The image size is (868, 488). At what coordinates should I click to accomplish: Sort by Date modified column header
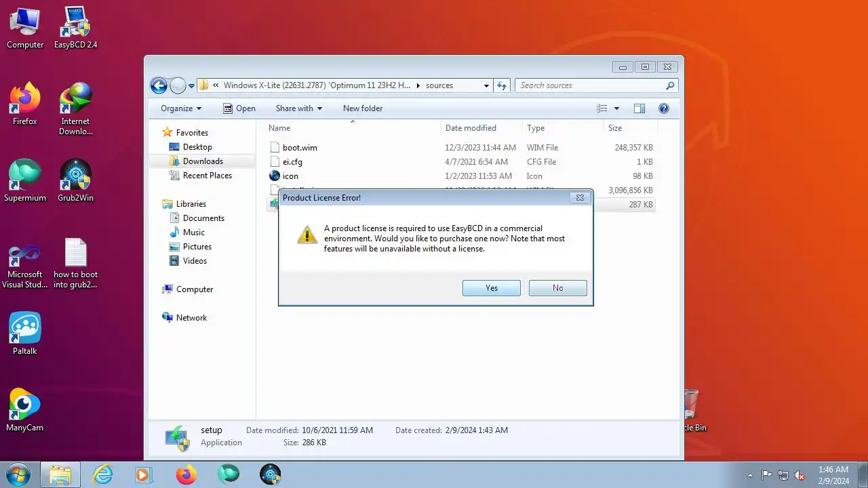[x=481, y=128]
